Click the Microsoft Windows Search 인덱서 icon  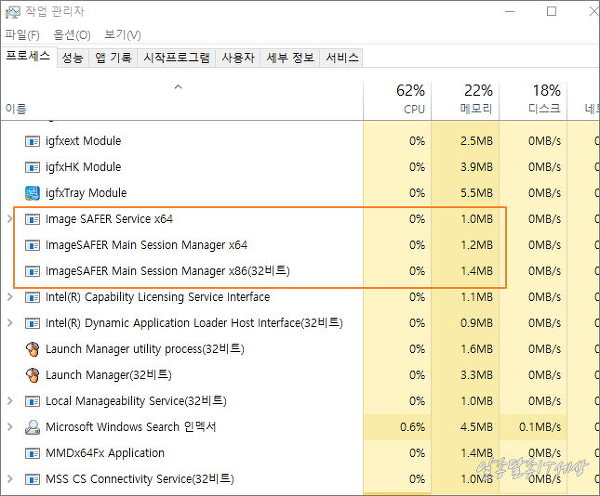point(32,427)
